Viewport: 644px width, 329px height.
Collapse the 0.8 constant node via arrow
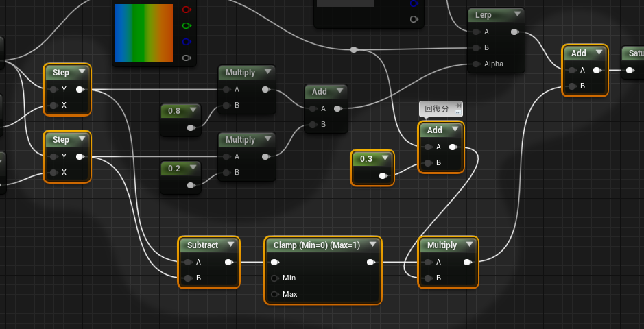[x=193, y=111]
